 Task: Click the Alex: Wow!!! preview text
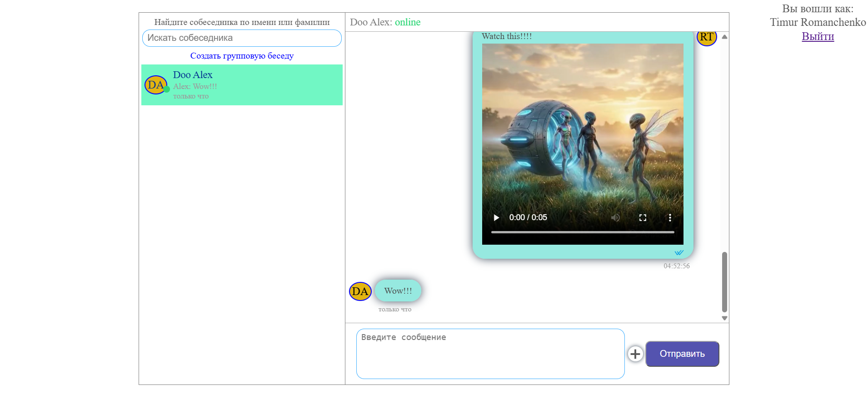(x=195, y=86)
